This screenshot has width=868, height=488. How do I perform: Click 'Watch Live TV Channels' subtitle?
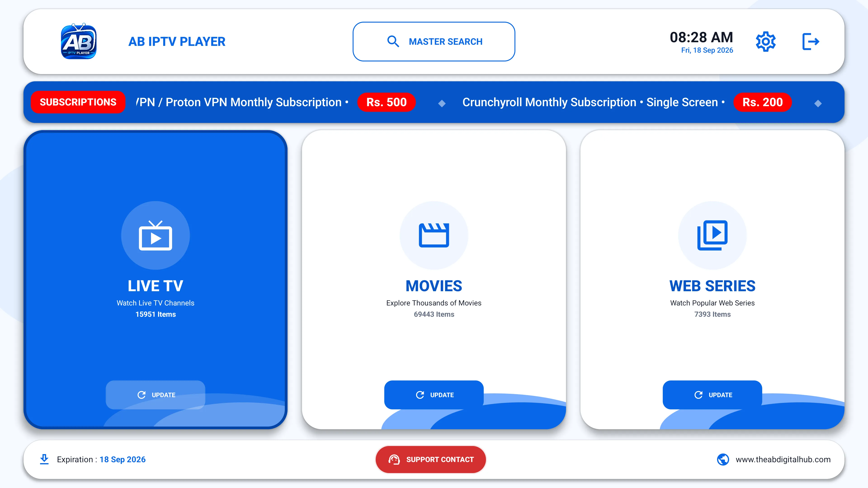click(155, 303)
